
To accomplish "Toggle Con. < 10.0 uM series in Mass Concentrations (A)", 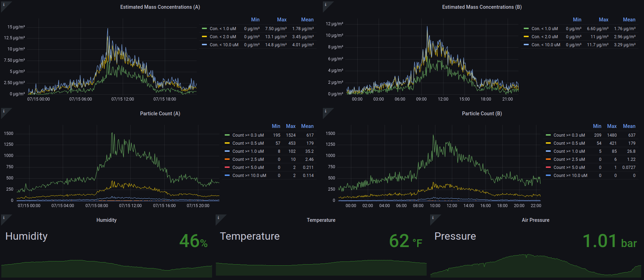I will pyautogui.click(x=224, y=45).
